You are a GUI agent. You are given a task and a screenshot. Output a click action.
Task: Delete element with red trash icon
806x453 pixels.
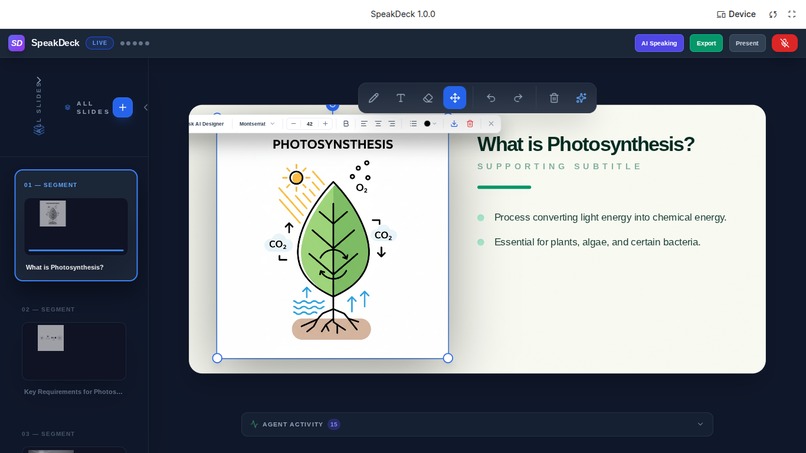[470, 123]
